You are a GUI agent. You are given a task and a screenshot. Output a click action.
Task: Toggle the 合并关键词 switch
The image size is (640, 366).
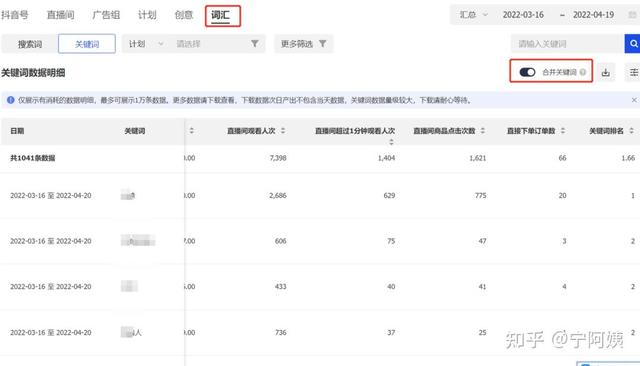(527, 72)
